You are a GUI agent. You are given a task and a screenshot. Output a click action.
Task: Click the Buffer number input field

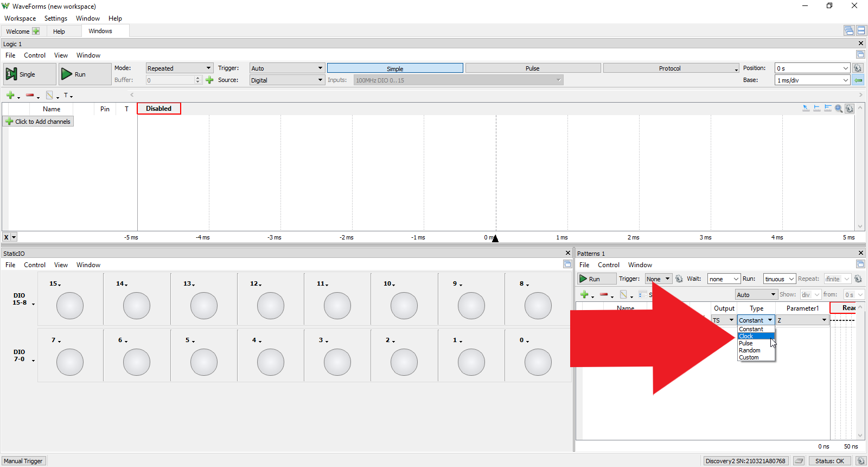174,80
